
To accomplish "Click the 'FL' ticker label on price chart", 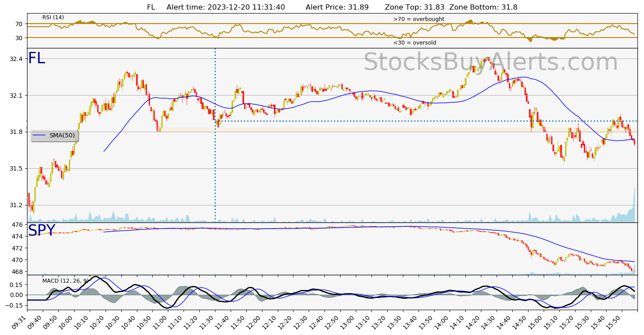I will tap(37, 58).
